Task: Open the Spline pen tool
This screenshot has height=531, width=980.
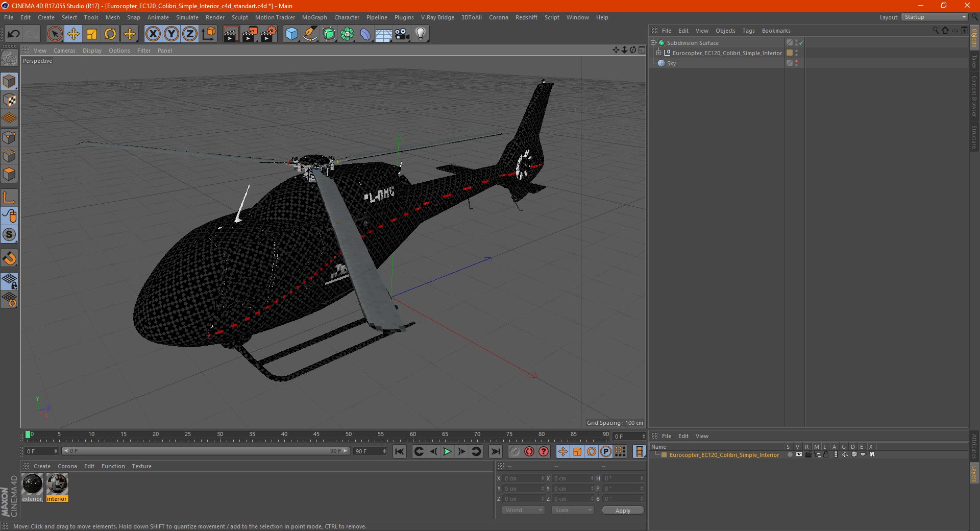Action: (x=310, y=34)
